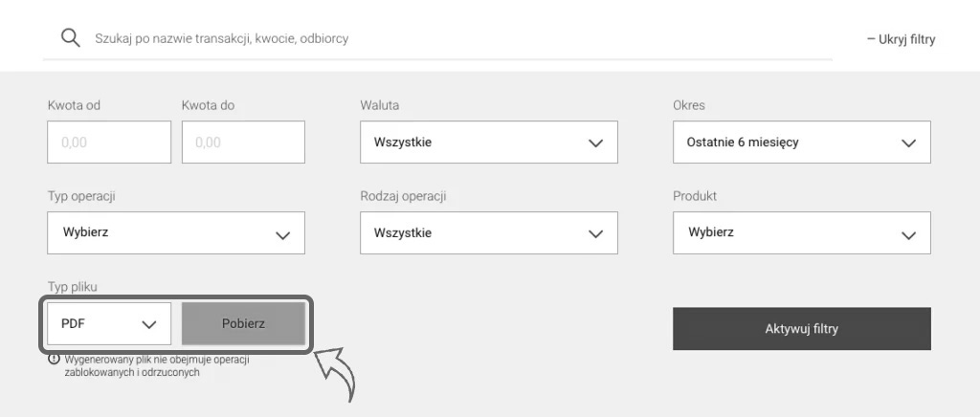This screenshot has height=417, width=980.
Task: Click the info icon beside the generated file note
Action: (x=54, y=360)
